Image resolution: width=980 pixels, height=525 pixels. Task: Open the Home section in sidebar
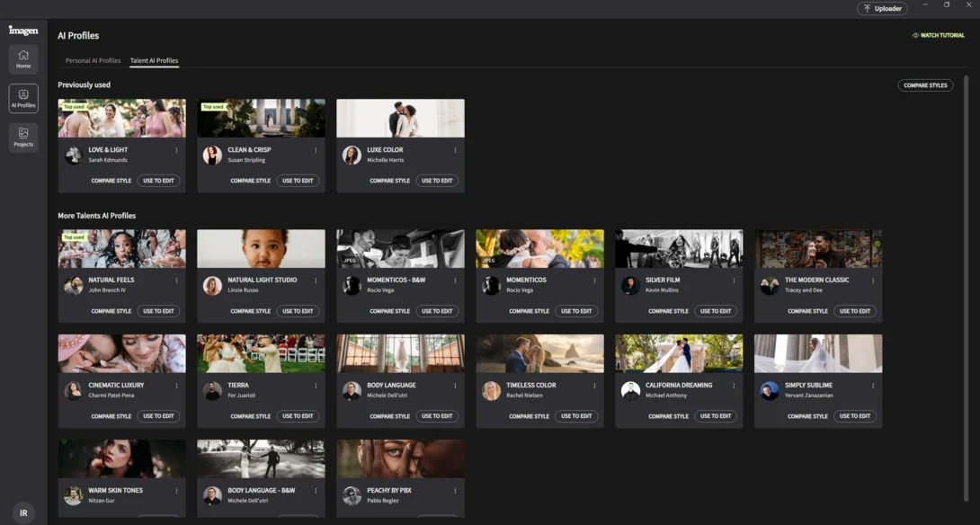(x=23, y=59)
